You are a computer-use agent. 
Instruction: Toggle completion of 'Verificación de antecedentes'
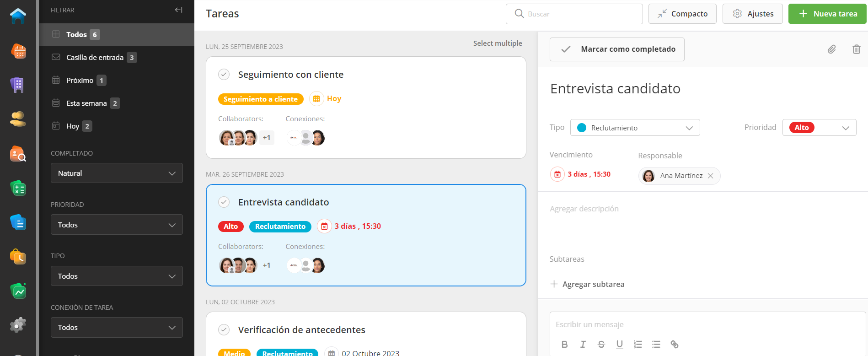click(224, 329)
